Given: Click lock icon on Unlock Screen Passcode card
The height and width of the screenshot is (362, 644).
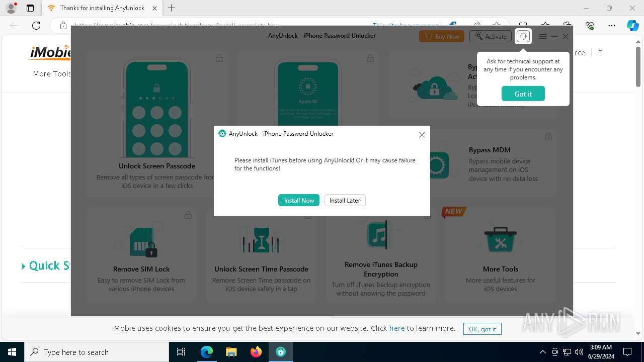Looking at the screenshot, I should click(219, 58).
